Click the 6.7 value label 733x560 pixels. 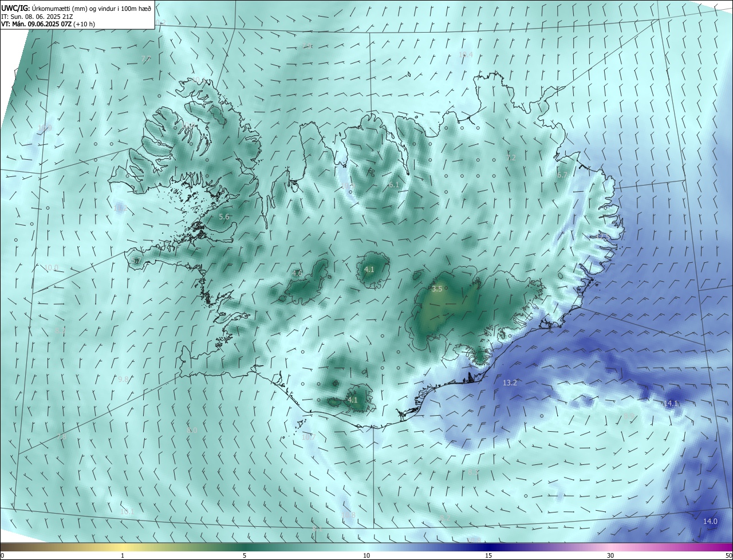pos(562,175)
